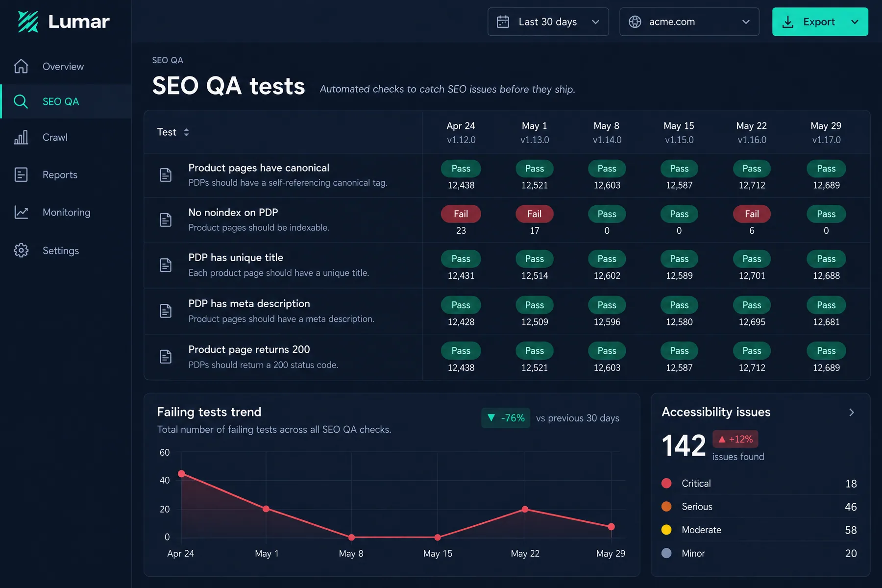Click the orange Serious severity dot
Image resolution: width=882 pixels, height=588 pixels.
[666, 506]
